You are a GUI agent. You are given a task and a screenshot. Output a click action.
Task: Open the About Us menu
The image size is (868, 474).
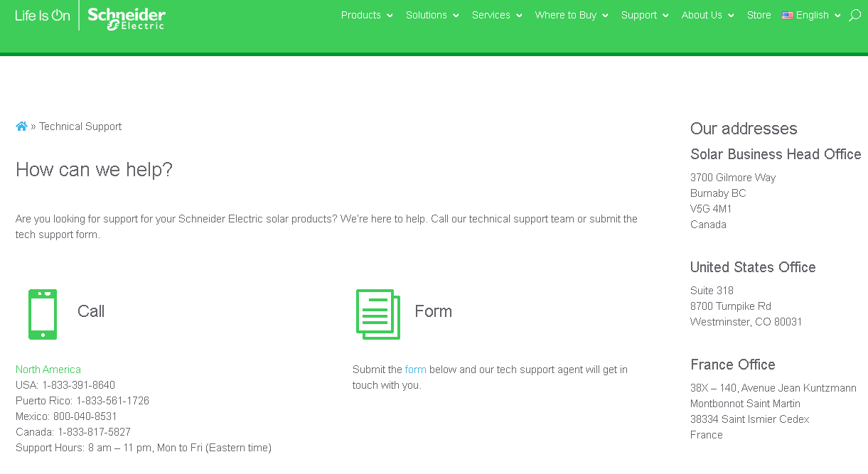[x=702, y=15]
